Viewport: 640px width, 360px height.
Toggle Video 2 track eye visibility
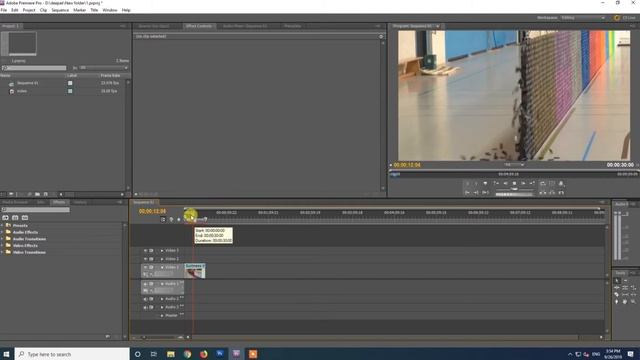tap(145, 259)
